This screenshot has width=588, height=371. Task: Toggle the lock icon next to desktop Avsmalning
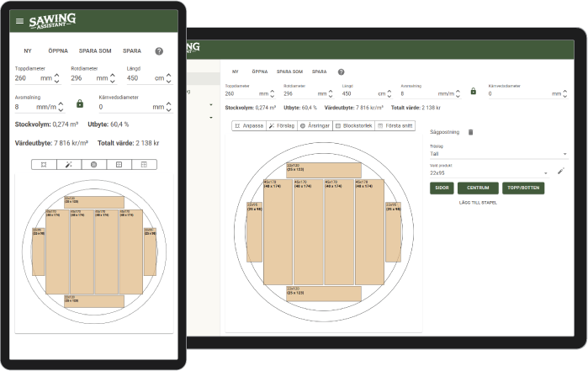(x=473, y=91)
